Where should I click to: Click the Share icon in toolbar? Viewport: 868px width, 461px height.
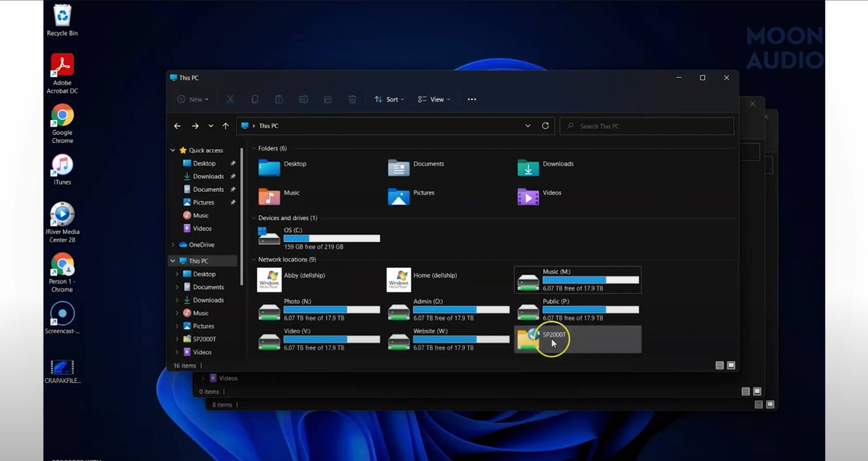tap(328, 99)
